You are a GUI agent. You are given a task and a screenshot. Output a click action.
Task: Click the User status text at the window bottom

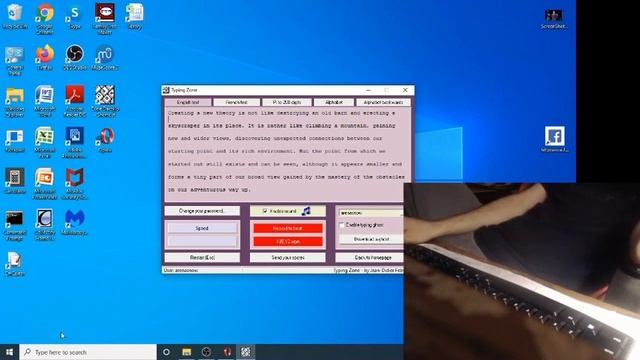[181, 270]
